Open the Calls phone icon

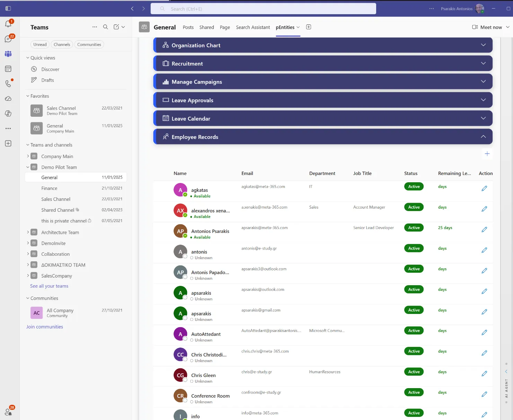click(x=8, y=84)
